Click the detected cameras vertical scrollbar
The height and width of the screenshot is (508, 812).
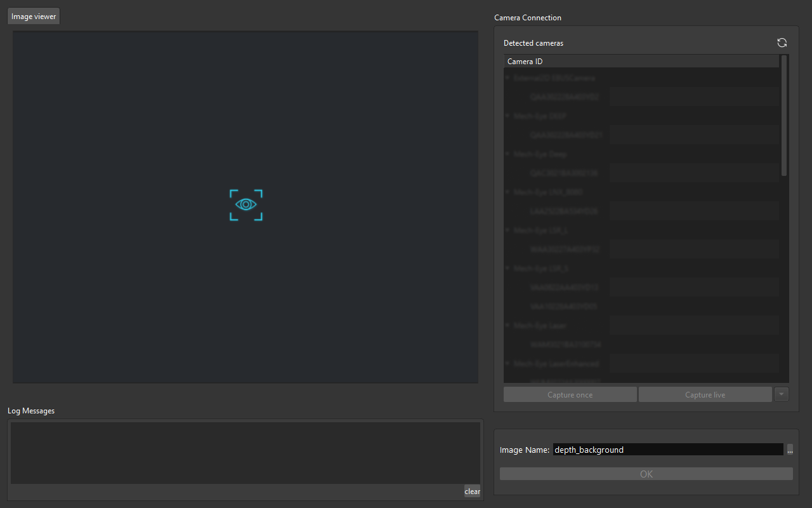click(x=784, y=116)
